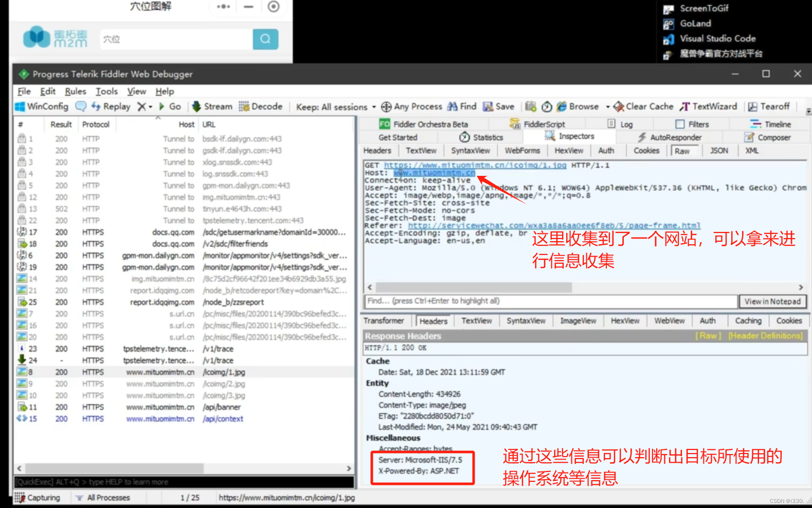Click the Header Definitions link
Image resolution: width=812 pixels, height=508 pixels.
(x=765, y=336)
